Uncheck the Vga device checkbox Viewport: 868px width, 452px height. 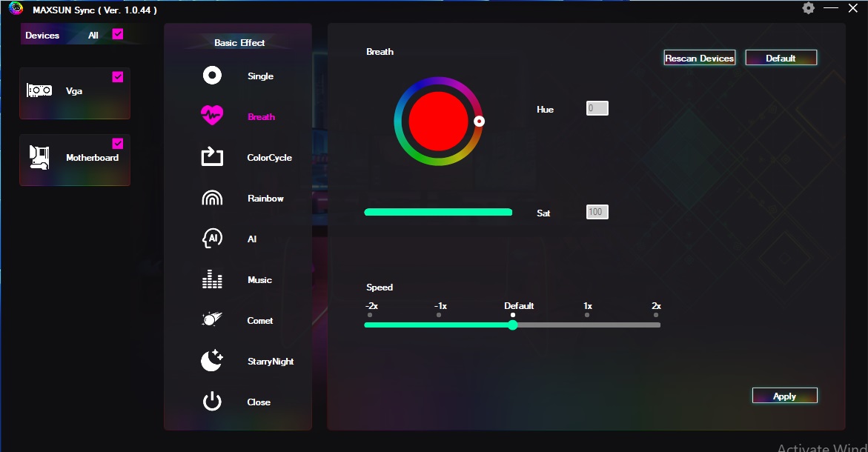click(x=117, y=76)
